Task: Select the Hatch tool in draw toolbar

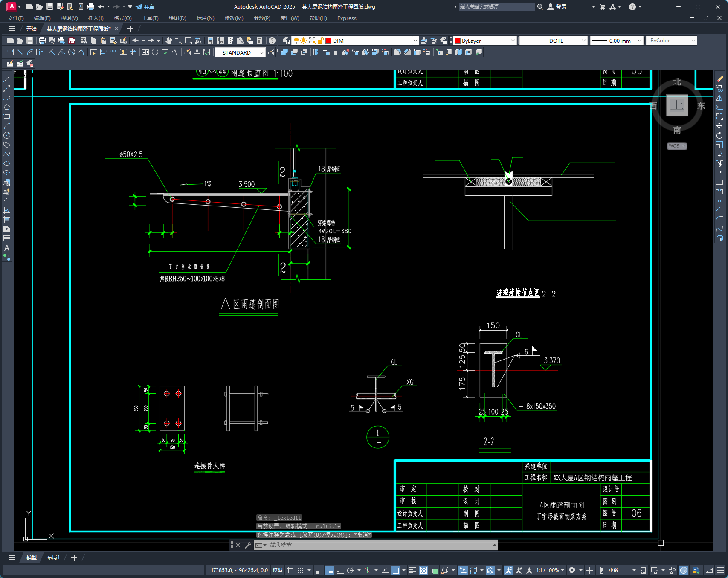Action: (7, 210)
